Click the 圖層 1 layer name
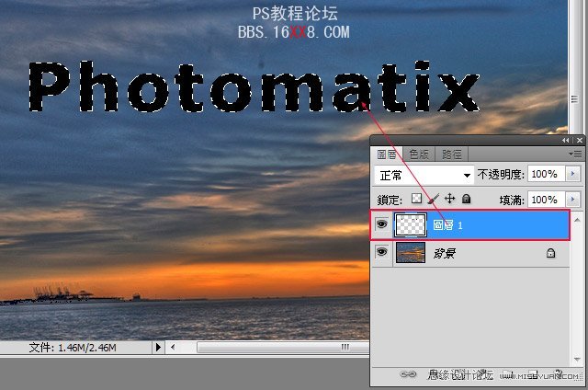Image resolution: width=588 pixels, height=390 pixels. pos(447,225)
